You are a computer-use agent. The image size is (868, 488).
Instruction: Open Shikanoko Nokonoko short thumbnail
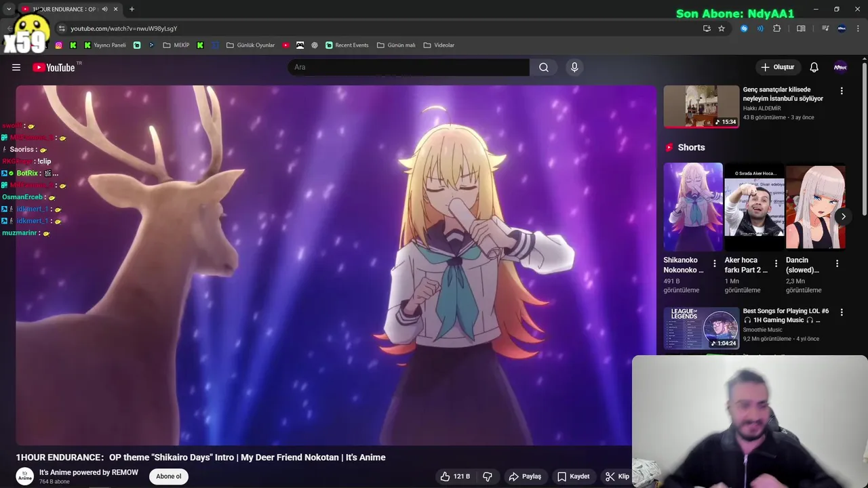[693, 207]
